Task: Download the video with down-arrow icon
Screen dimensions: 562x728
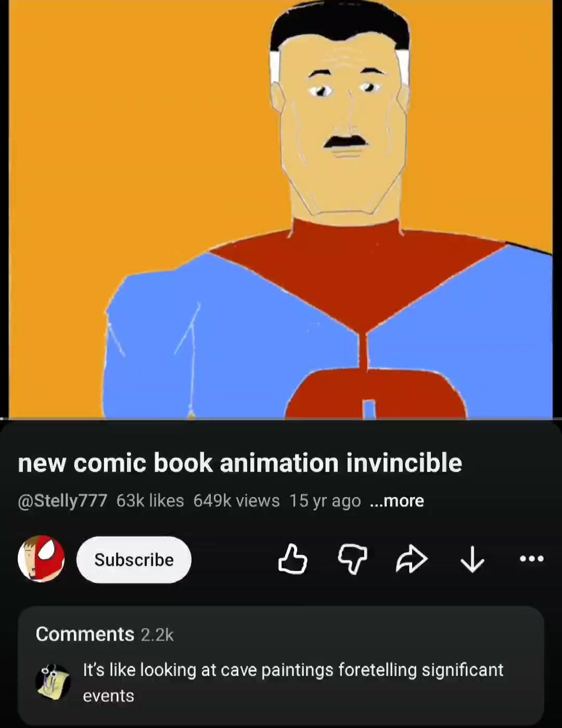Action: [472, 560]
